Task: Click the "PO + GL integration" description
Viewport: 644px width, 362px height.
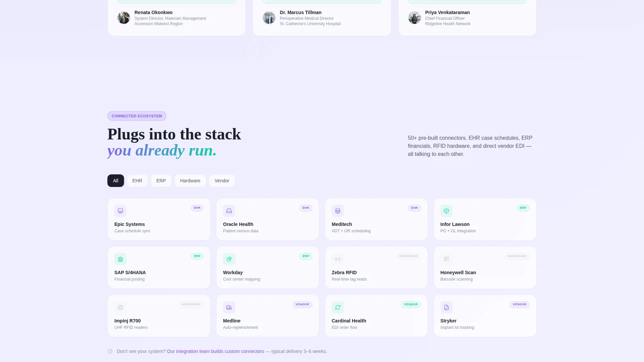Action: click(x=458, y=231)
